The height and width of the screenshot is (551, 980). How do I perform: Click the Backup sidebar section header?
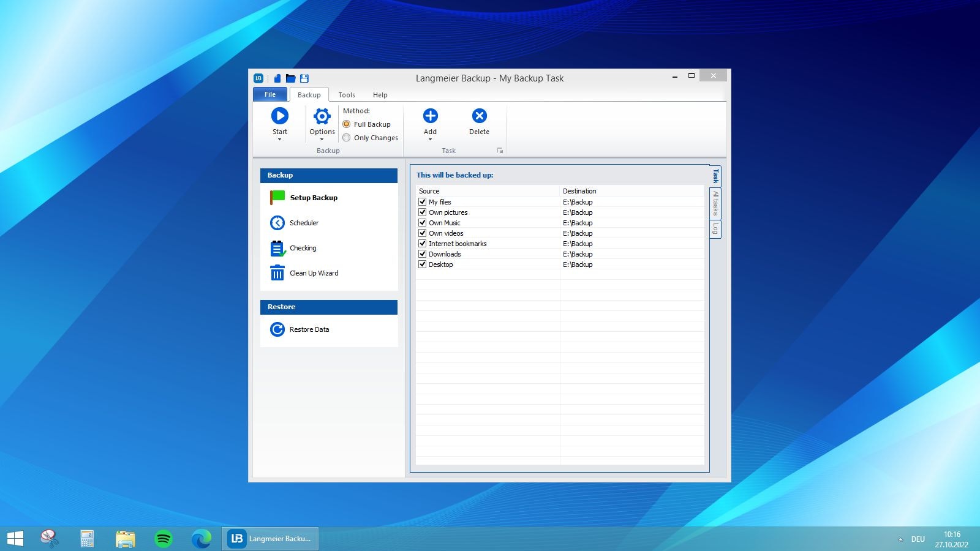[329, 175]
